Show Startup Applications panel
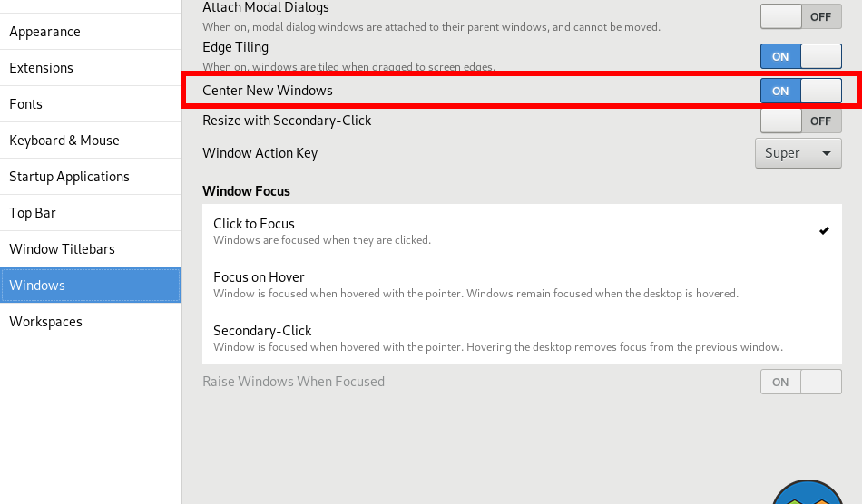The width and height of the screenshot is (862, 504). coord(70,177)
